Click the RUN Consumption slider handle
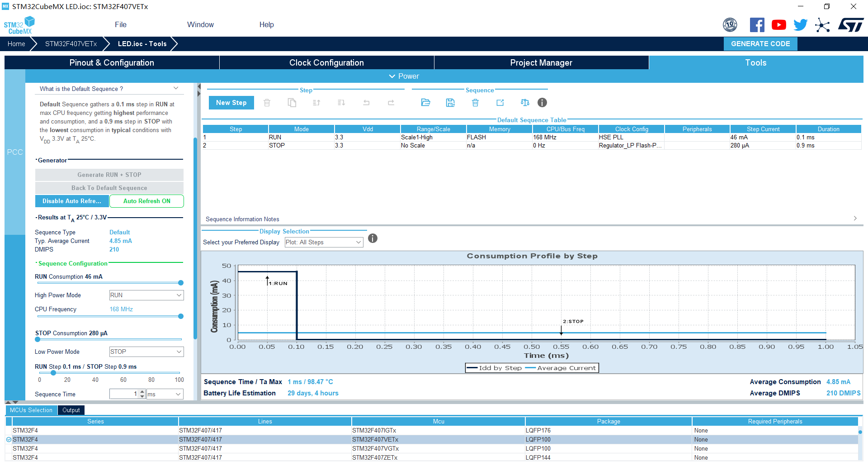868x466 pixels. (x=181, y=283)
